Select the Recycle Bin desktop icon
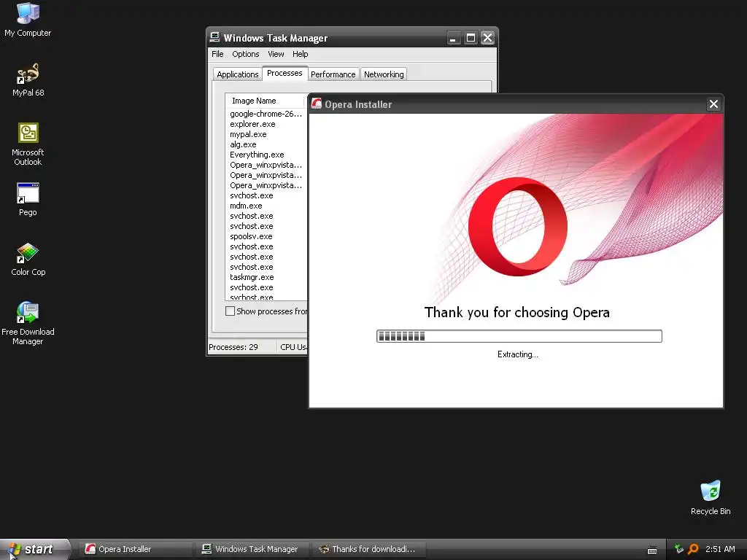 711,498
